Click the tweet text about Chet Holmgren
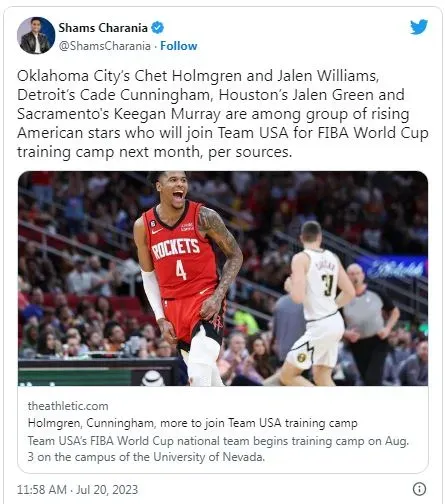This screenshot has width=445, height=504. pos(223,114)
